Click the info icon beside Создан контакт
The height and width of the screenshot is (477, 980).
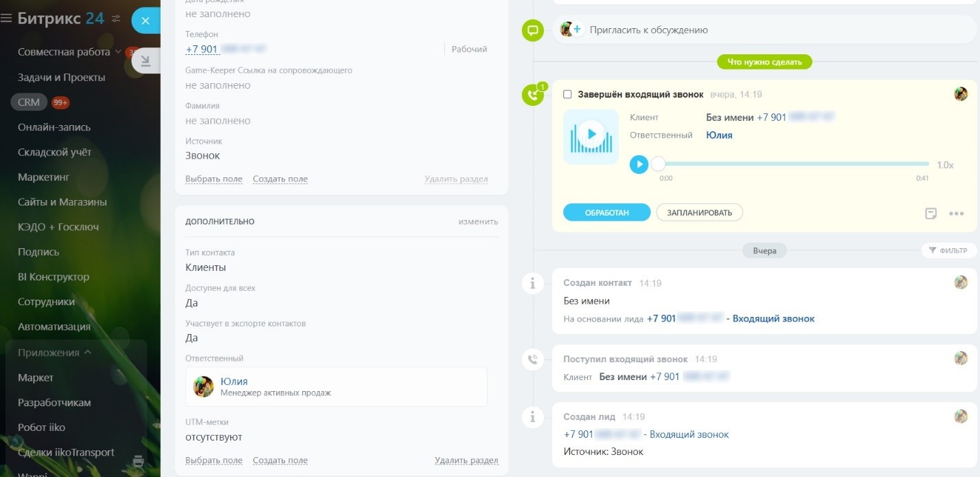(x=532, y=283)
